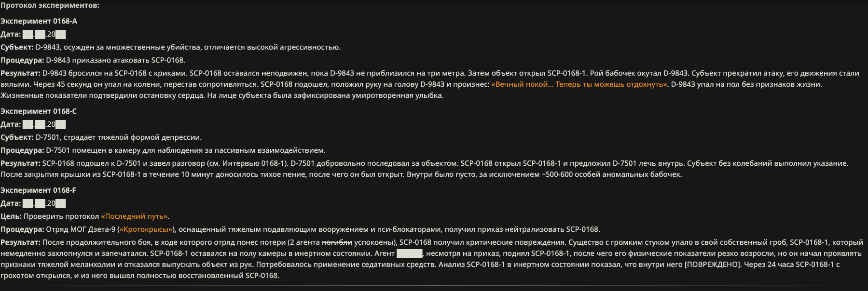Click the struck-through word «погибли»
This screenshot has height=291, width=868.
(337, 242)
